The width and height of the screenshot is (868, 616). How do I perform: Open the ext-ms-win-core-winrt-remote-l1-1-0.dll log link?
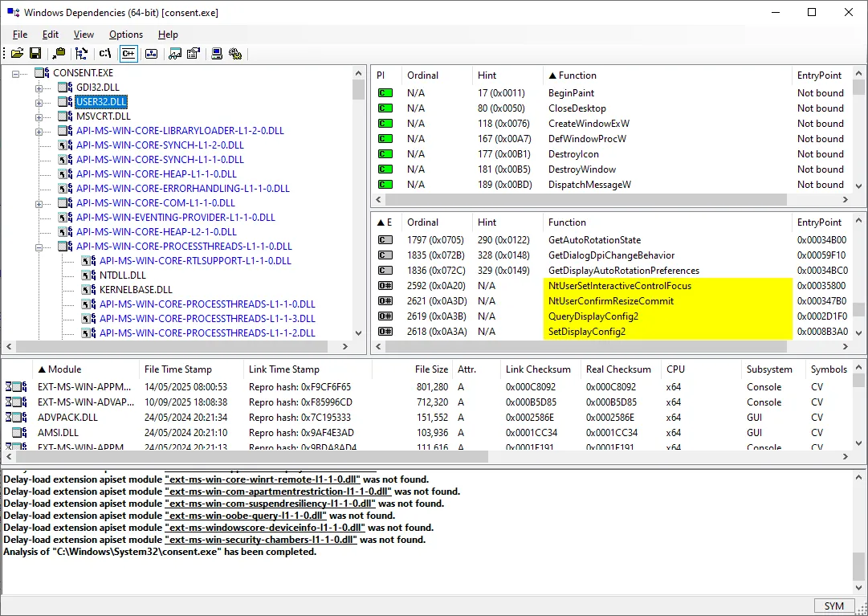[263, 479]
